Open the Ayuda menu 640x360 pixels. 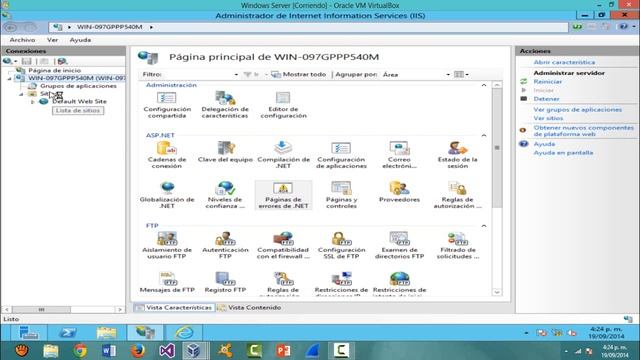click(x=80, y=40)
